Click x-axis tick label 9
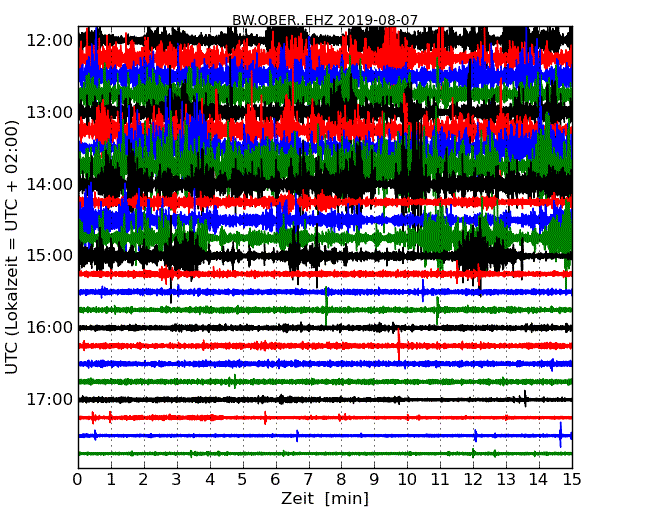 [374, 479]
